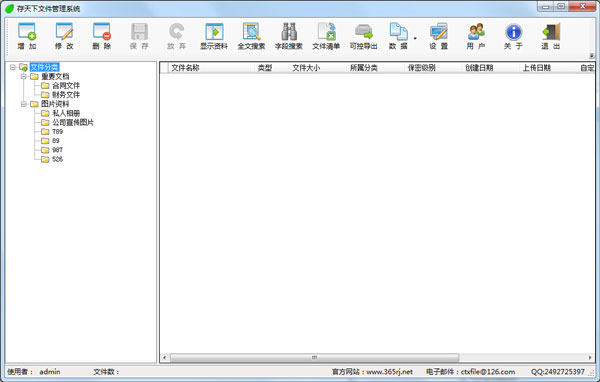Open 设置 settings icon
This screenshot has height=382, width=600.
click(x=439, y=32)
